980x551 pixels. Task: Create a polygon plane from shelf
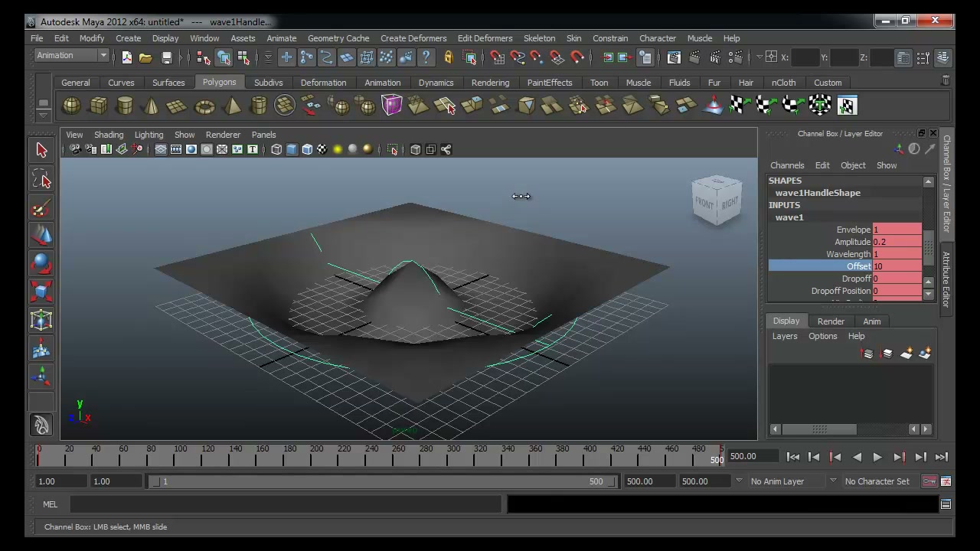coord(177,106)
